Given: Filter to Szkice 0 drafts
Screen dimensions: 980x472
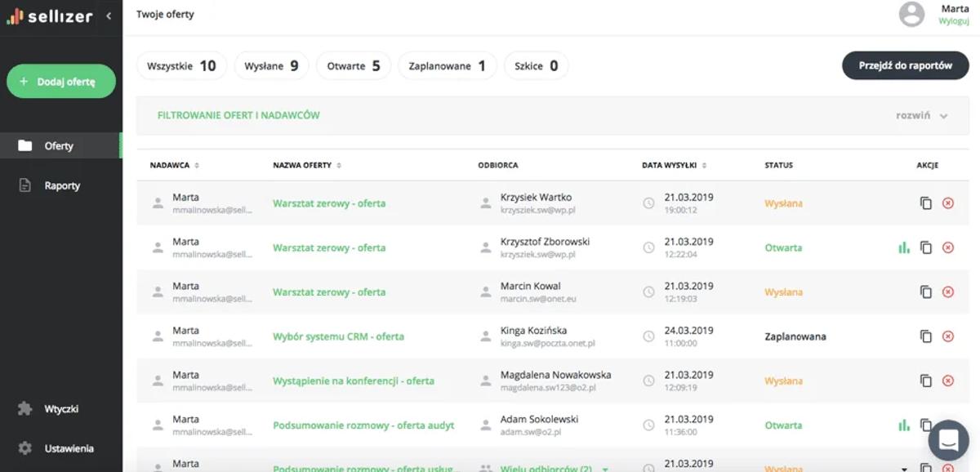Looking at the screenshot, I should point(536,66).
